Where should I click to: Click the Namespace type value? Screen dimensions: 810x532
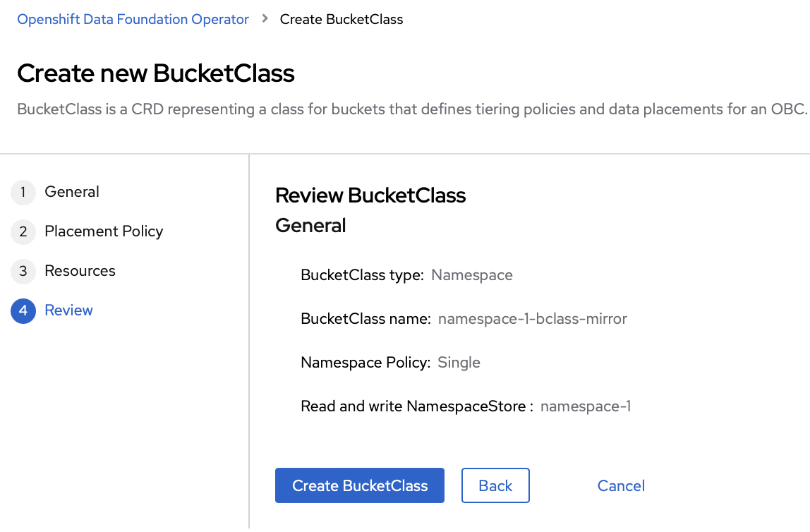point(472,274)
